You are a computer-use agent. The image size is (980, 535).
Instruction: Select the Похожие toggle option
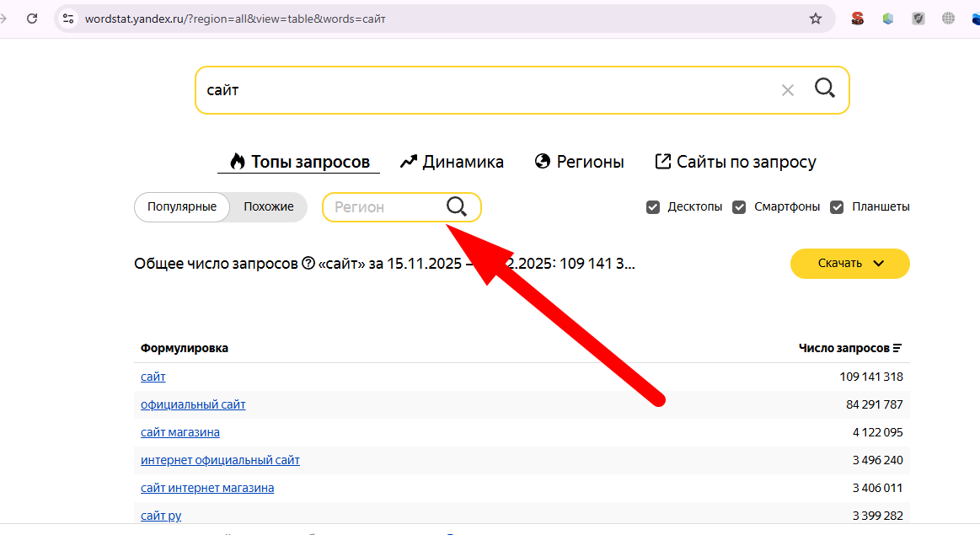[268, 207]
